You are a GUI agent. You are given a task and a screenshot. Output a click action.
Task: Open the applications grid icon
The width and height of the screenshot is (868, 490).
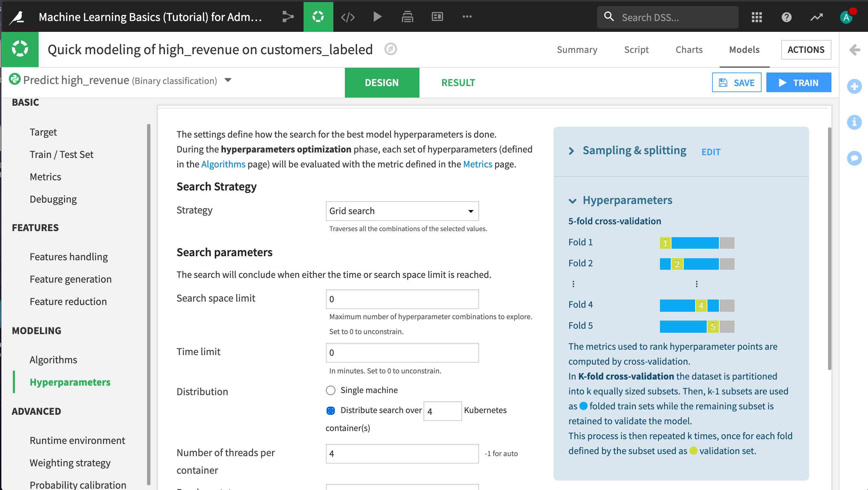[x=757, y=17]
